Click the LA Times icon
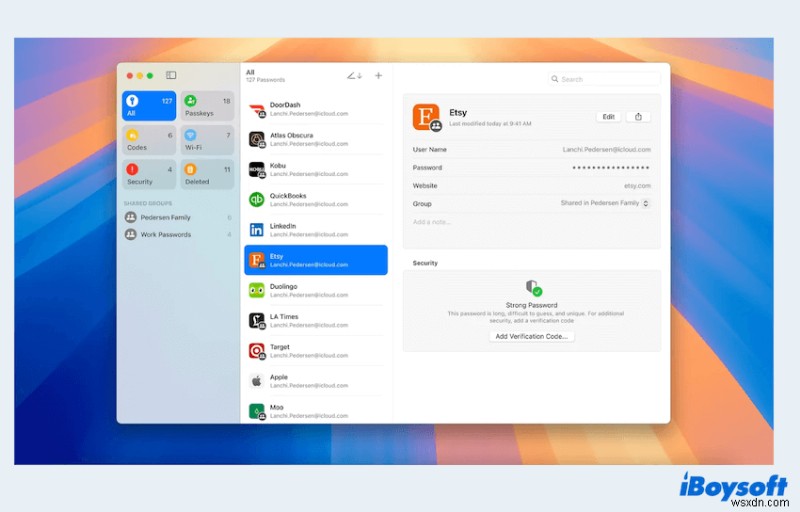Viewport: 800px width, 512px height. click(257, 320)
